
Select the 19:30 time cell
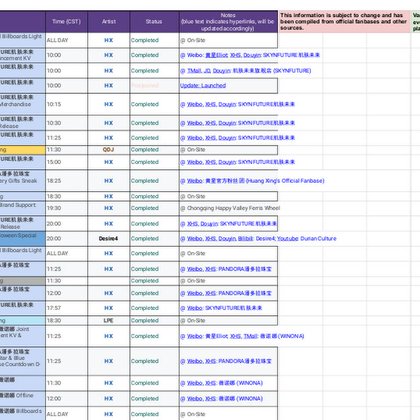(66, 208)
